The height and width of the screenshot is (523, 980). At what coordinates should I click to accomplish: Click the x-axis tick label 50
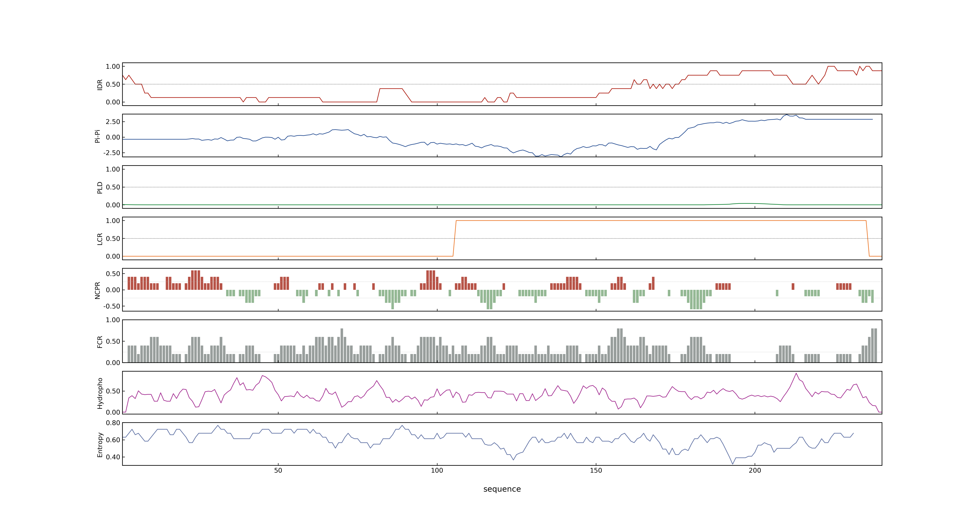(x=278, y=470)
